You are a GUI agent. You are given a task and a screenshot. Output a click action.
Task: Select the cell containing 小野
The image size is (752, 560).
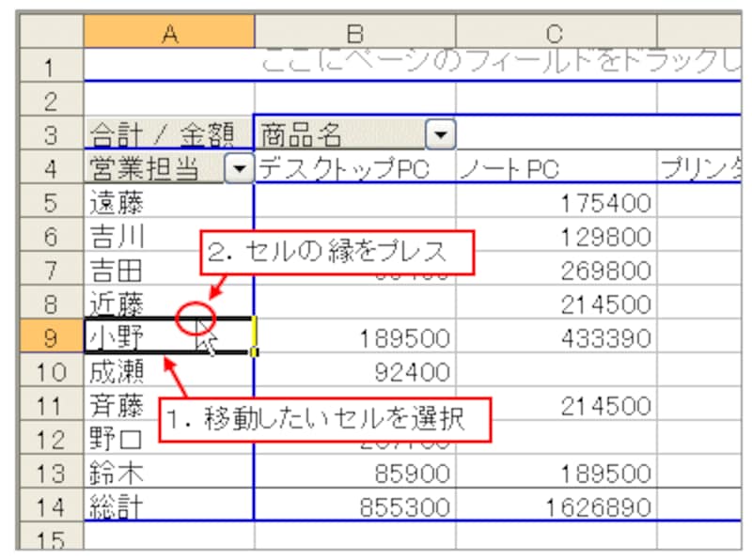tap(167, 336)
